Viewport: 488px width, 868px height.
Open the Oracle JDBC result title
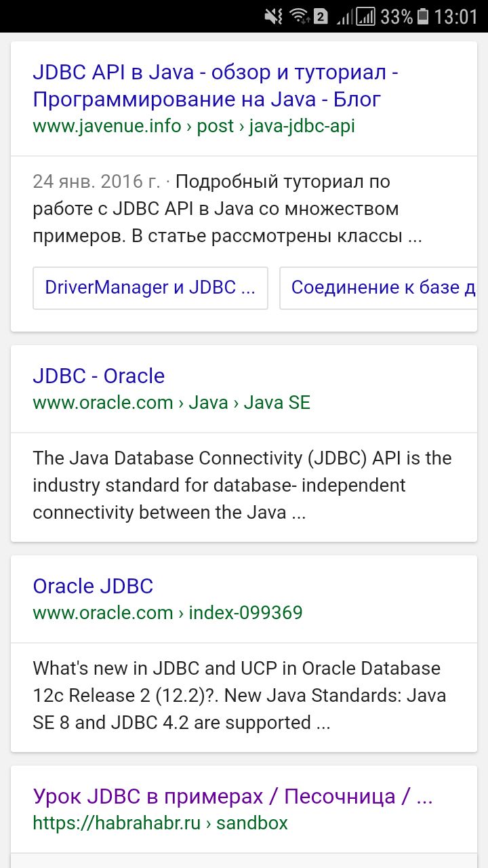point(93,586)
